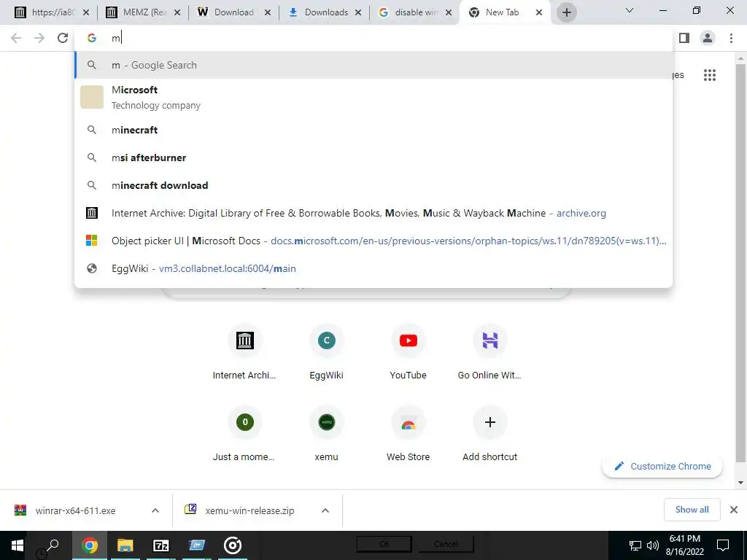Toggle the side panel icon
Viewport: 747px width, 560px height.
click(684, 38)
